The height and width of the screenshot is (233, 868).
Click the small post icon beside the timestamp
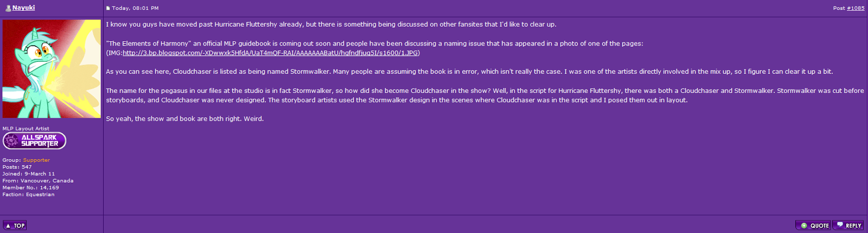(108, 8)
